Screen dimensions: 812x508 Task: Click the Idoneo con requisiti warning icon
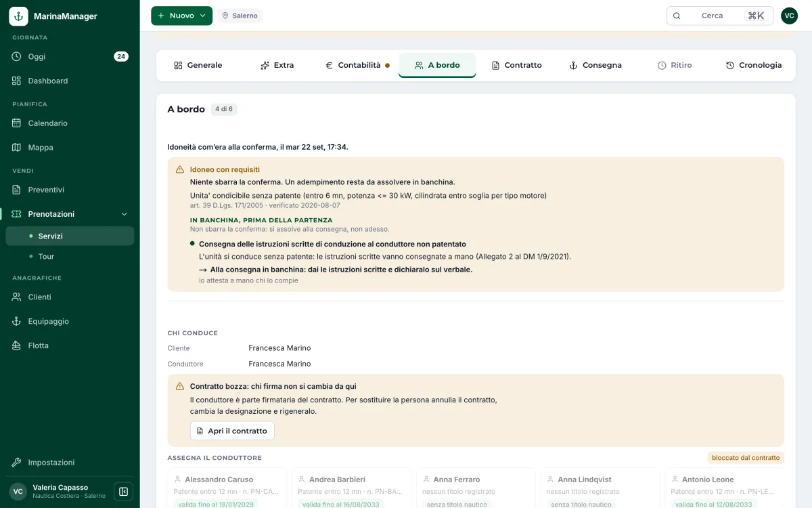point(180,169)
